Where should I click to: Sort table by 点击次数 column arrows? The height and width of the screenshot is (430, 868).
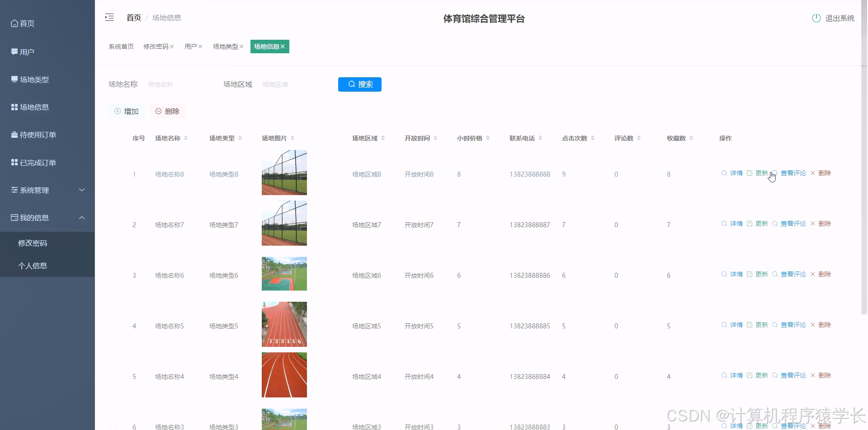593,138
